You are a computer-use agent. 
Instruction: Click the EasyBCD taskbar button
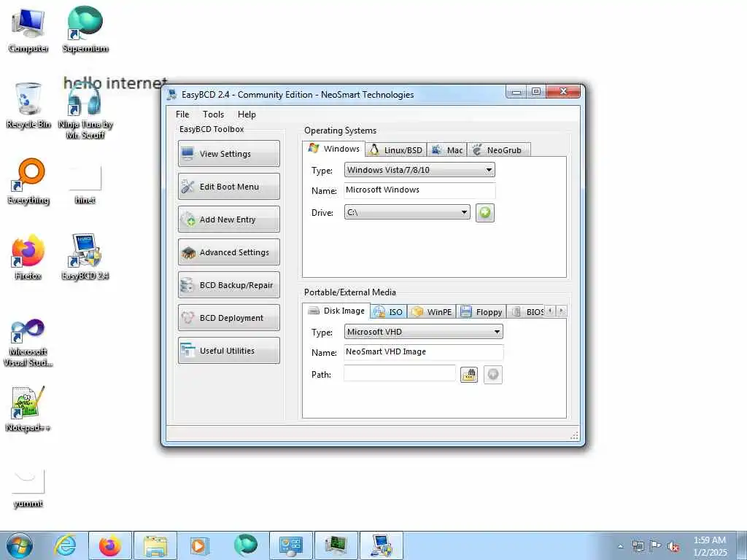click(x=381, y=545)
